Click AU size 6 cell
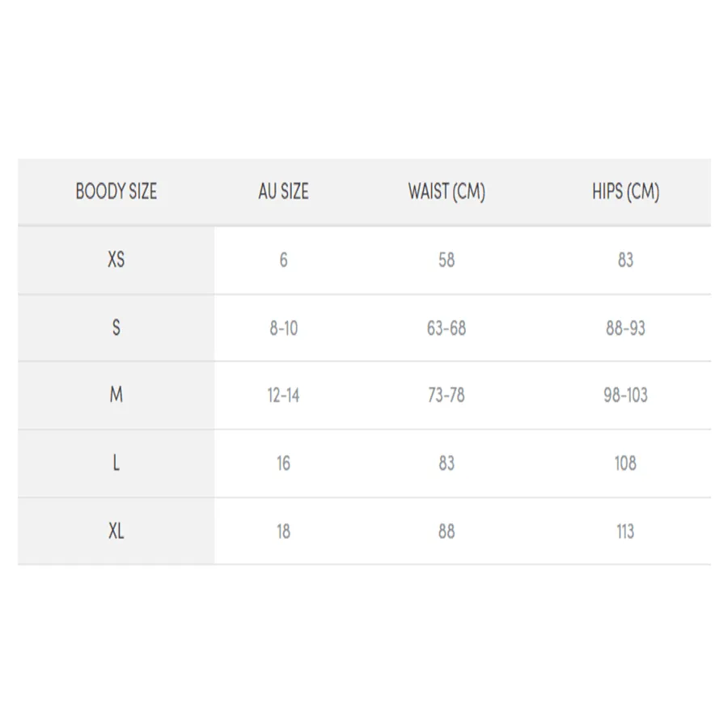728x728 pixels. tap(283, 260)
